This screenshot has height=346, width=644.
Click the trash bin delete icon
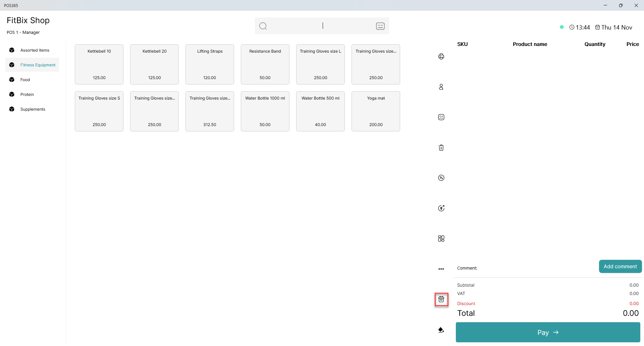441,148
